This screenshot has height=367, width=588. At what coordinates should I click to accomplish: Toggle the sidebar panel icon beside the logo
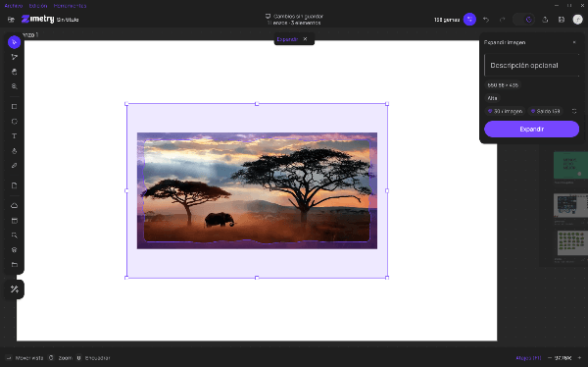[x=11, y=20]
